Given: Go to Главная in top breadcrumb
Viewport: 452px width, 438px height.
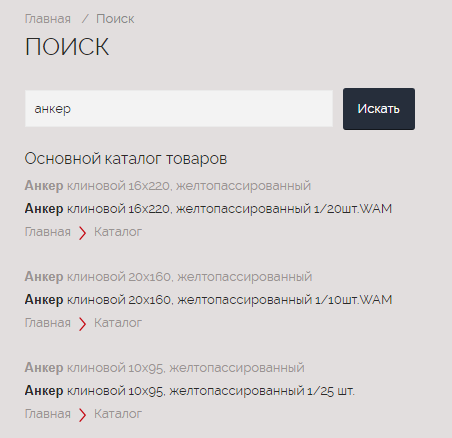Looking at the screenshot, I should (48, 19).
